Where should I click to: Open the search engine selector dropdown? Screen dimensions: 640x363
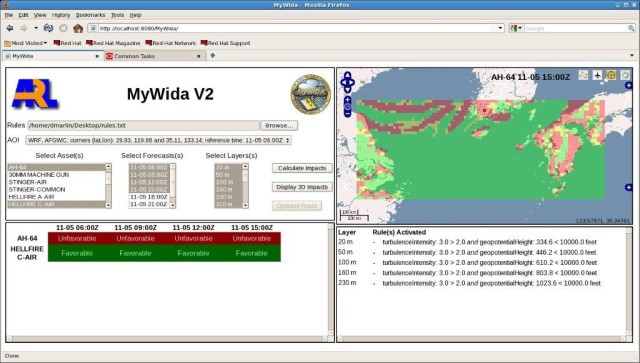(516, 28)
